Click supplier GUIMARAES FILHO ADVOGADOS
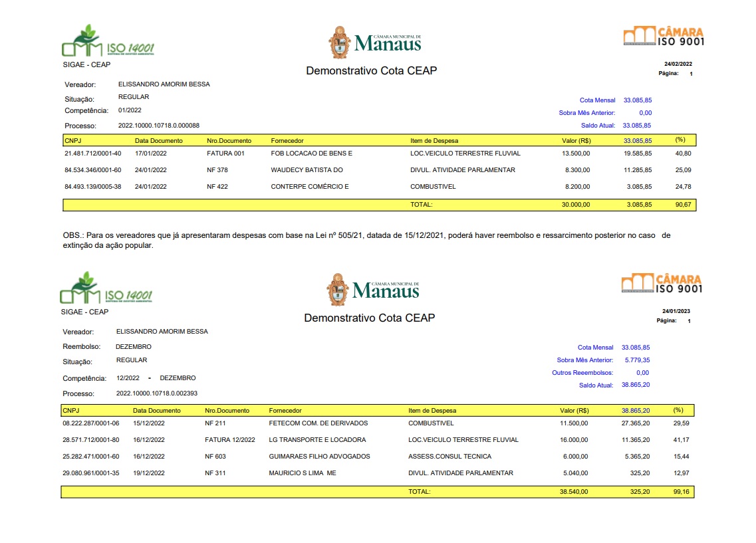 [x=320, y=457]
